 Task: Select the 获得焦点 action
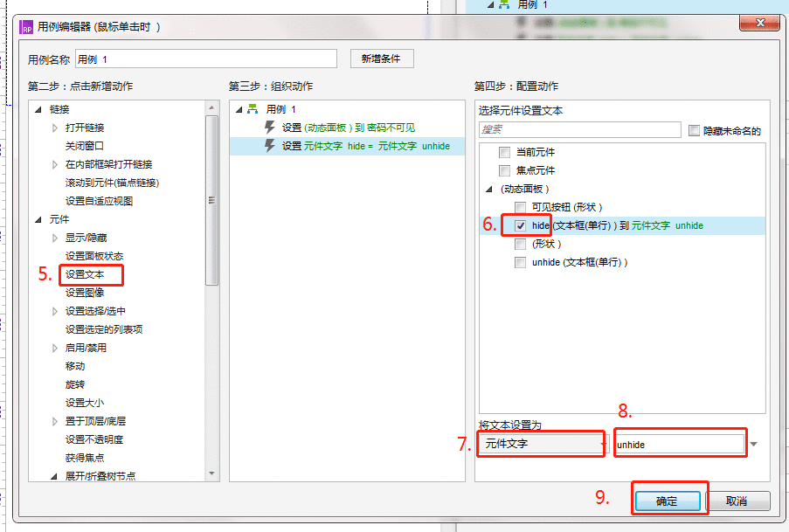[85, 458]
